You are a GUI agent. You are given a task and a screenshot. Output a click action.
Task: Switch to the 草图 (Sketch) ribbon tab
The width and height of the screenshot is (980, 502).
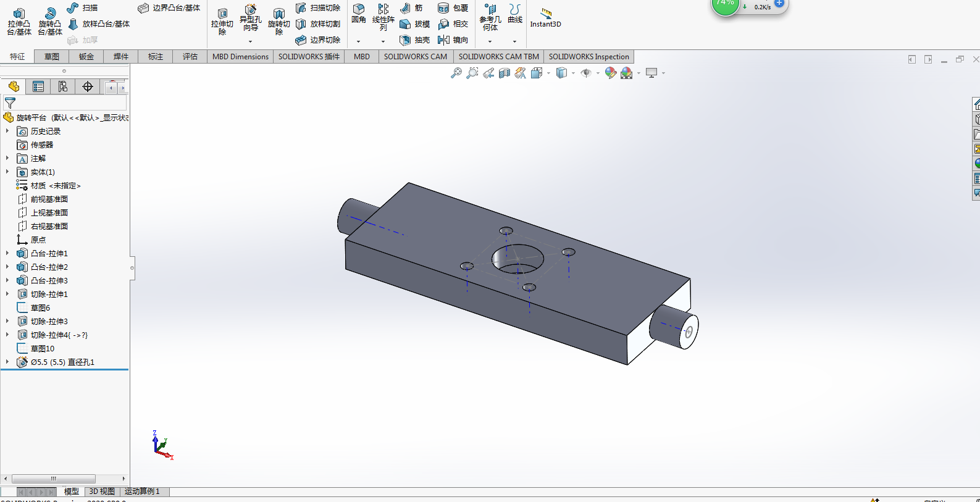tap(52, 56)
